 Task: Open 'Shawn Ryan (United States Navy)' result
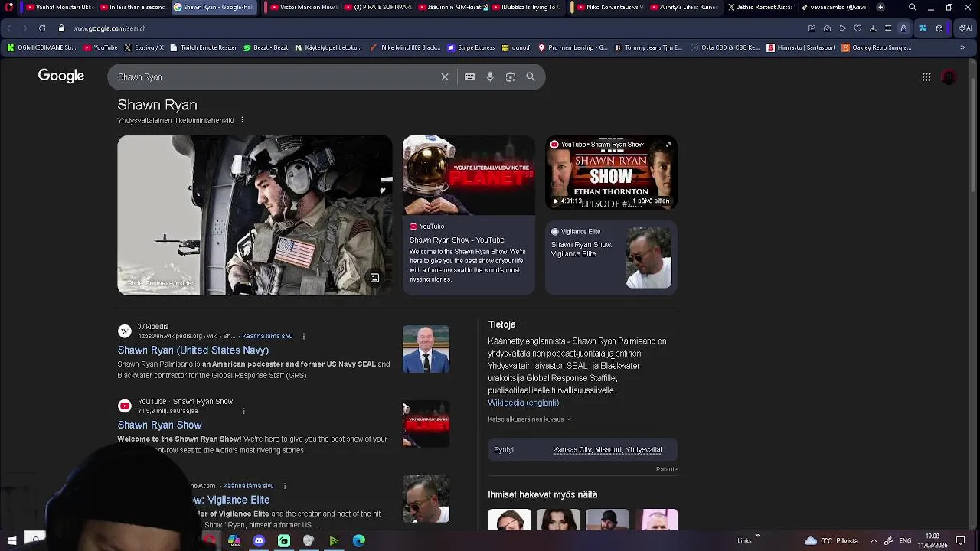[193, 350]
